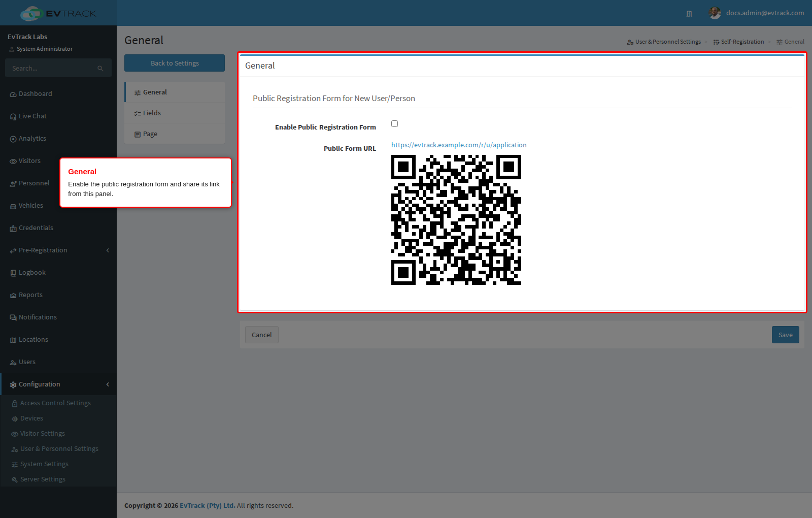Click the Save button
Screen dimensions: 812x518
[786, 335]
